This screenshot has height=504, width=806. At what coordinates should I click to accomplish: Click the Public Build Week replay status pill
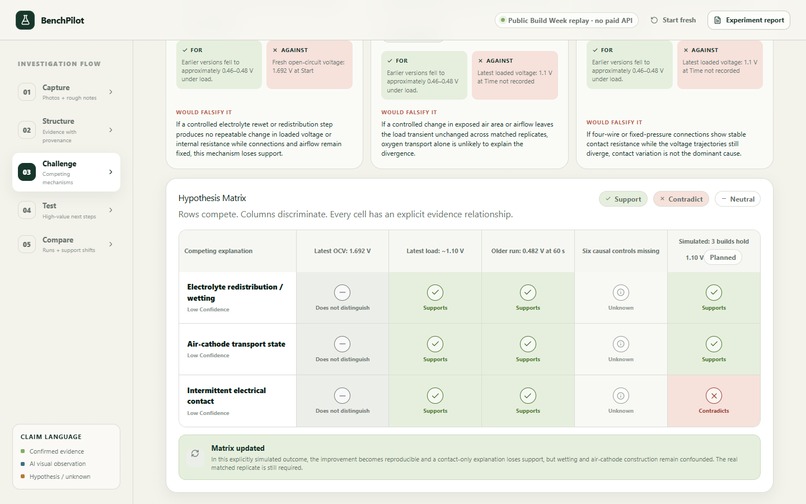click(566, 21)
